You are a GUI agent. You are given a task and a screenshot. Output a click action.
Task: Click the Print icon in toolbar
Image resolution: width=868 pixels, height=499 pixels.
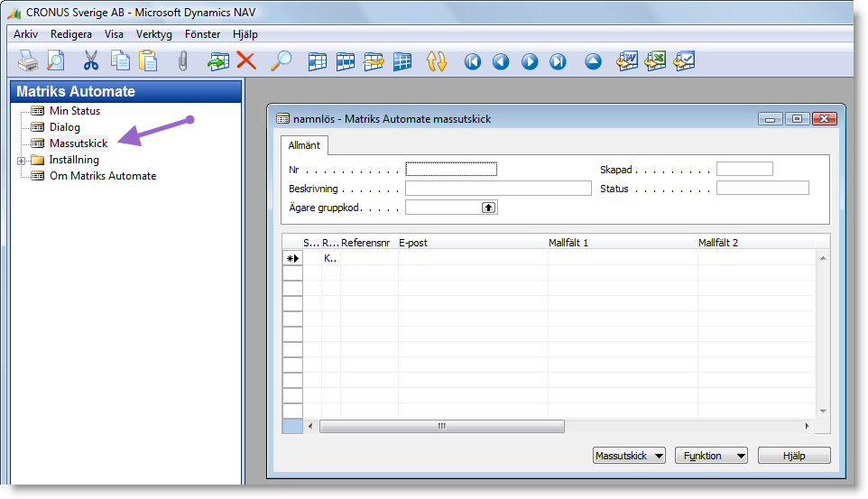point(28,61)
